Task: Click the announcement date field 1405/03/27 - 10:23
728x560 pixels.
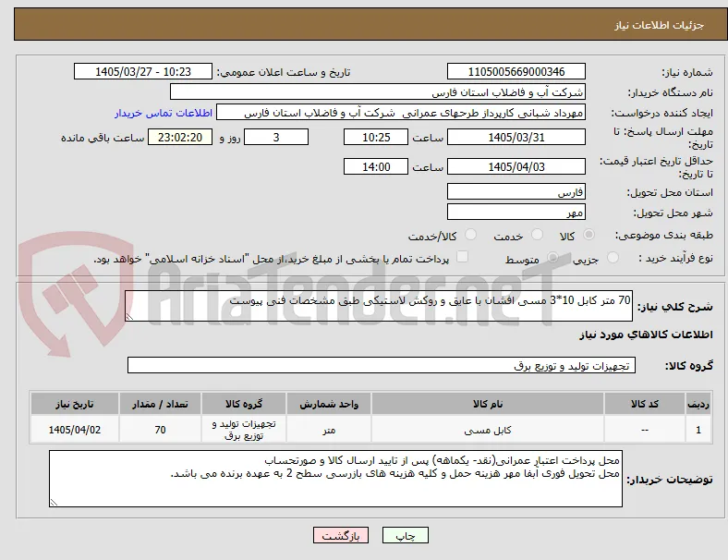Action: pyautogui.click(x=143, y=71)
